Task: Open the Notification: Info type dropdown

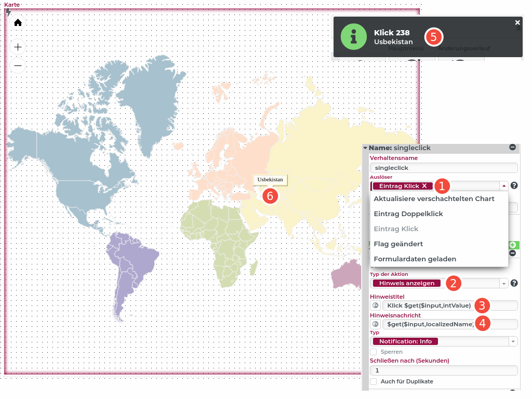Action: 513,341
